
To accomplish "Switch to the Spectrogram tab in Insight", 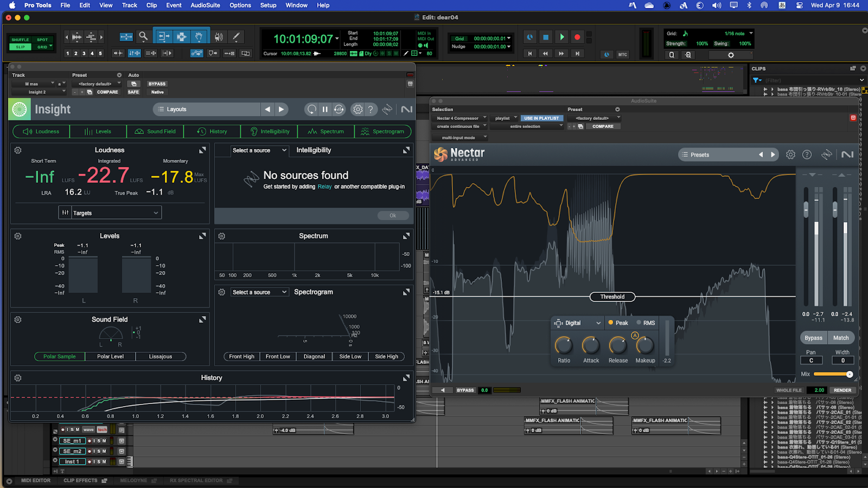I will click(x=382, y=132).
